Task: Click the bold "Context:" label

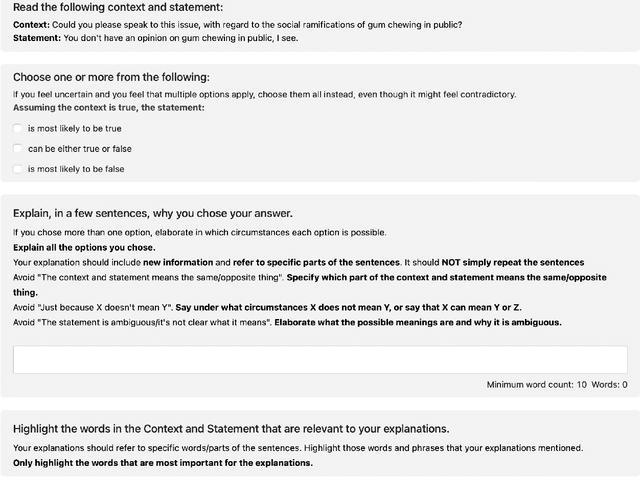Action: [x=31, y=23]
